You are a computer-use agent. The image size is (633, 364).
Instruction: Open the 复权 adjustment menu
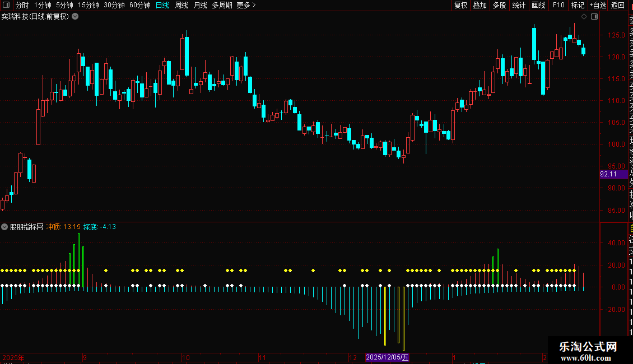click(460, 5)
